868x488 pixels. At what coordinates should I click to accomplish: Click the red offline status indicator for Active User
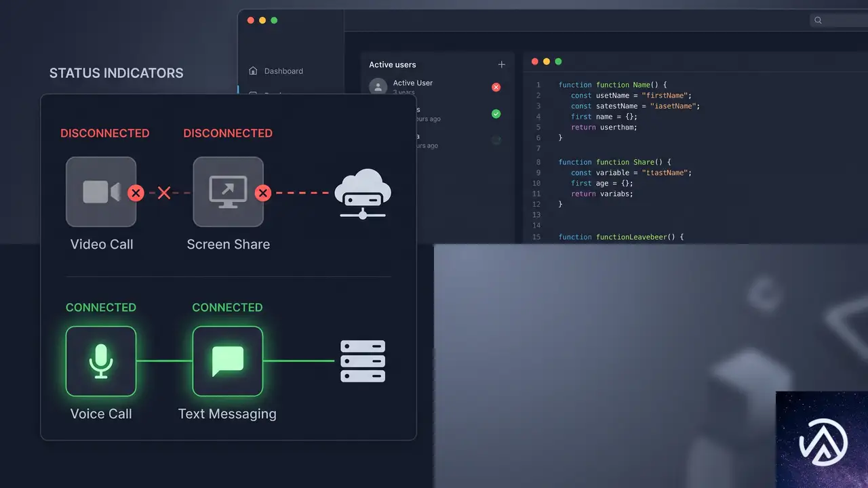[x=496, y=87]
